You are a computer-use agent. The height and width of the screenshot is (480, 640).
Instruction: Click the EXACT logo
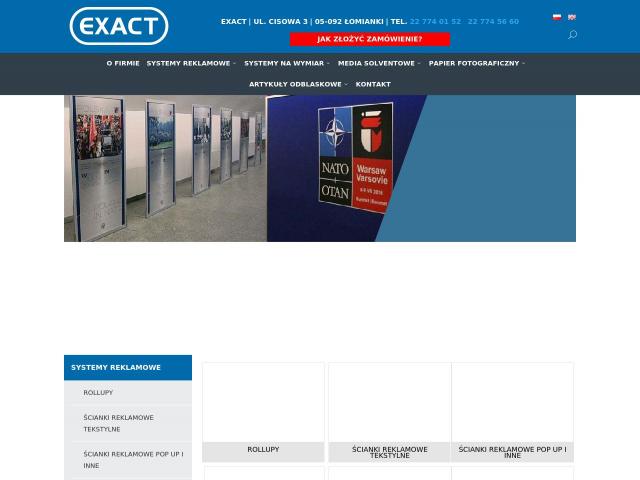(118, 26)
